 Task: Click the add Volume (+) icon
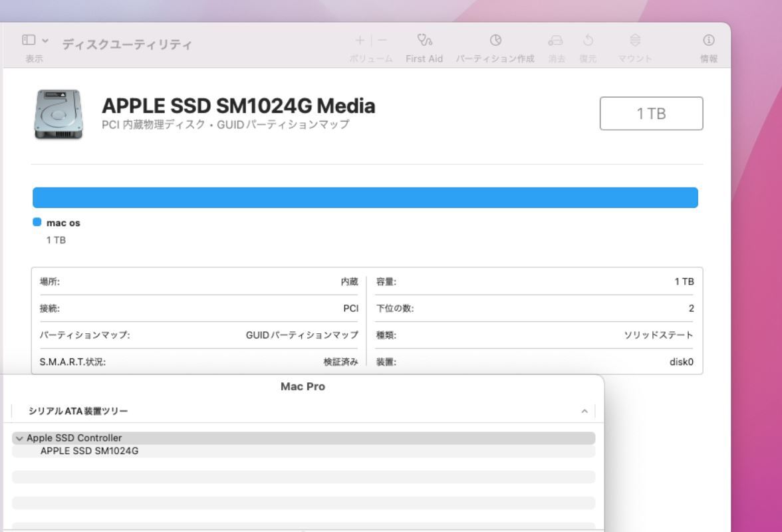[359, 41]
